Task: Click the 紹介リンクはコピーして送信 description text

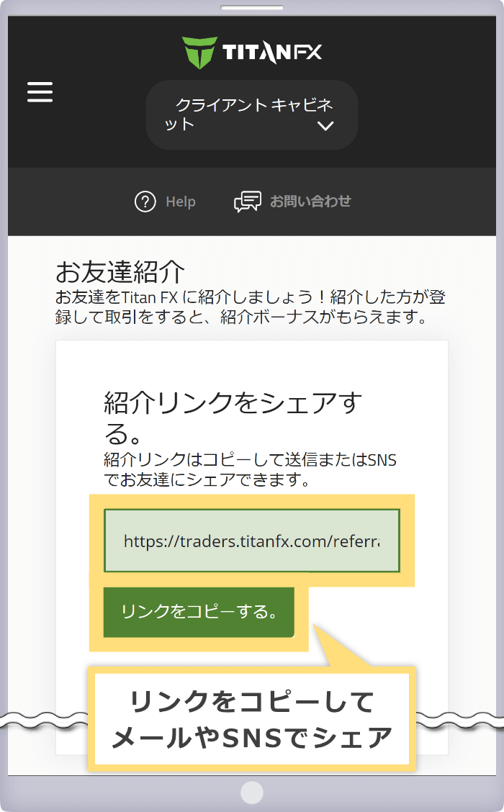Action: [x=250, y=469]
